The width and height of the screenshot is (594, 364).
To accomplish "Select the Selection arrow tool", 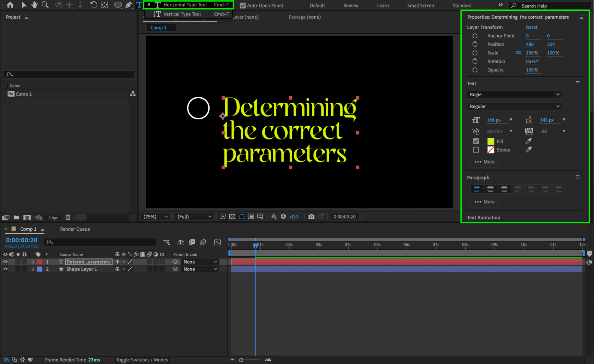I will (x=24, y=5).
